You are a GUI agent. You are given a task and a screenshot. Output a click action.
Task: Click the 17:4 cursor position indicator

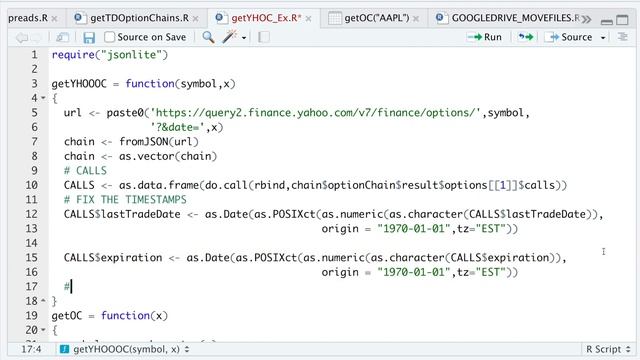pyautogui.click(x=31, y=349)
